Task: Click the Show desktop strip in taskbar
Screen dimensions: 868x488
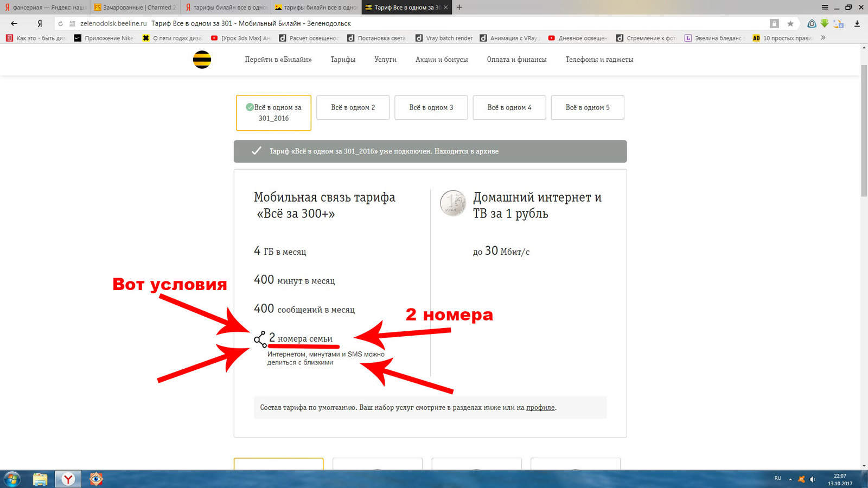Action: click(865, 479)
